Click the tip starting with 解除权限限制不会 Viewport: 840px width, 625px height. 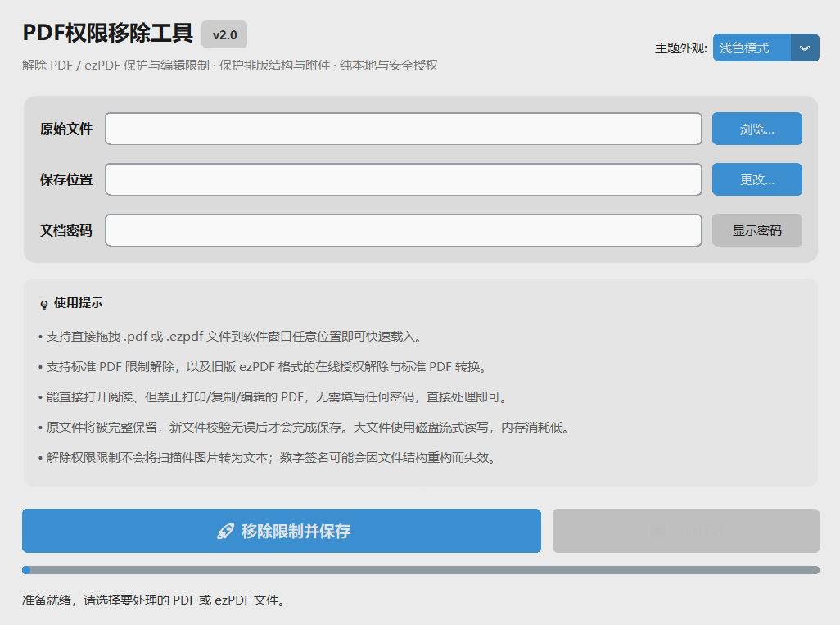pos(267,458)
